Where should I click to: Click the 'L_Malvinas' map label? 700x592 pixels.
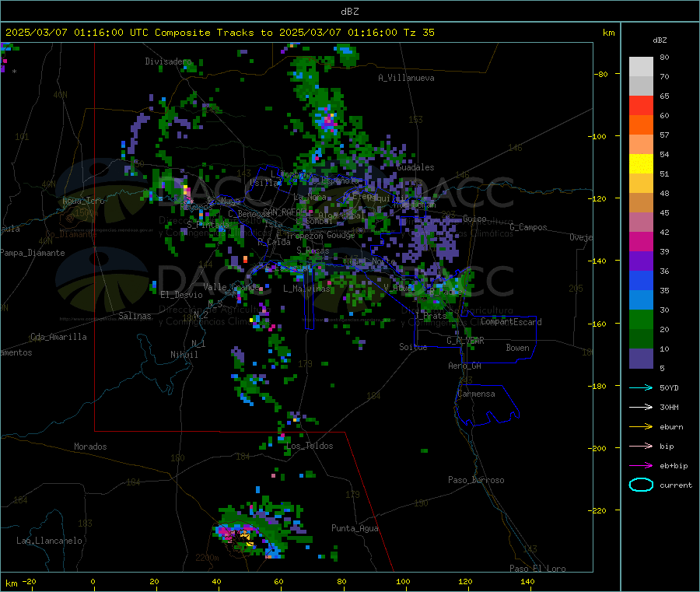click(306, 289)
